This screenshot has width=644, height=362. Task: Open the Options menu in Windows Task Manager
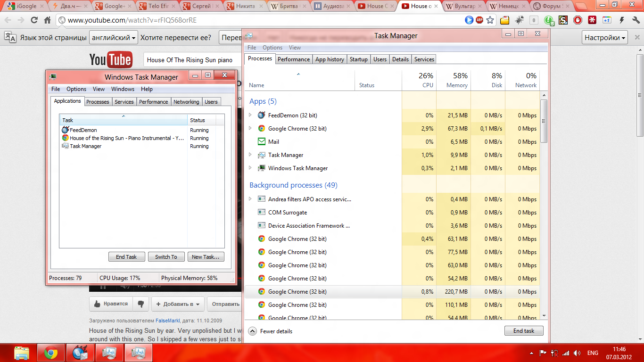(x=76, y=89)
